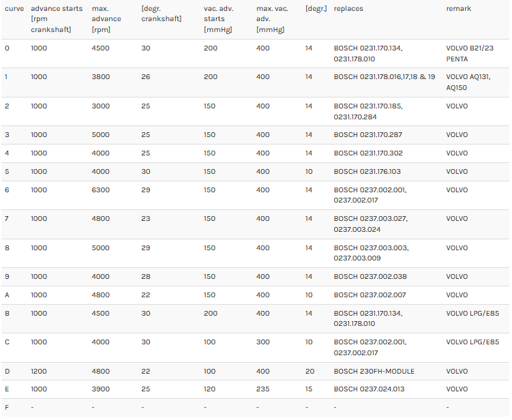Select the 'VOLVO AQ131, AQ150' remark cell
512x420 pixels.
pos(468,82)
